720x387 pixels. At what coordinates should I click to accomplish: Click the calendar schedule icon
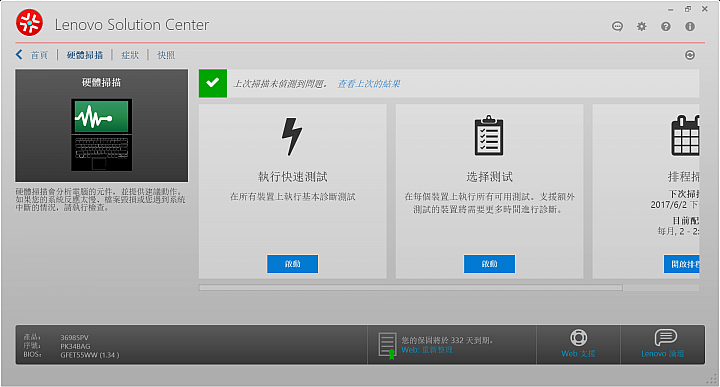click(x=685, y=135)
